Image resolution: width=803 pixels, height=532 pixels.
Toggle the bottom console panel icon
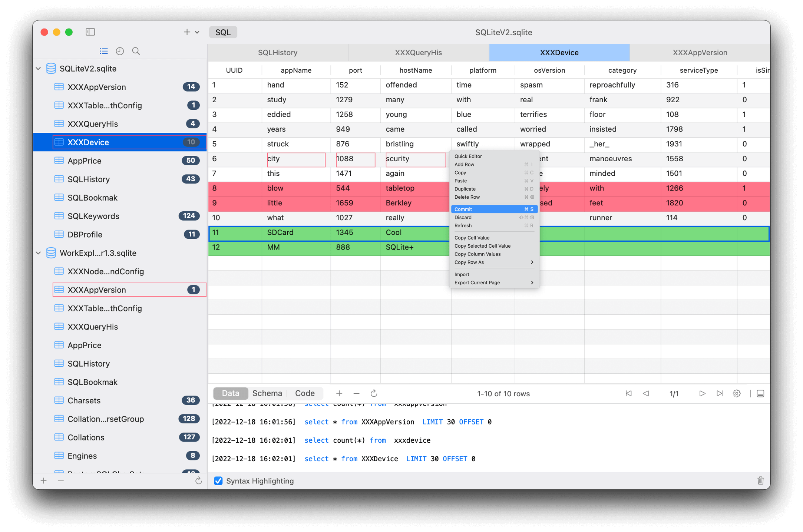(760, 393)
